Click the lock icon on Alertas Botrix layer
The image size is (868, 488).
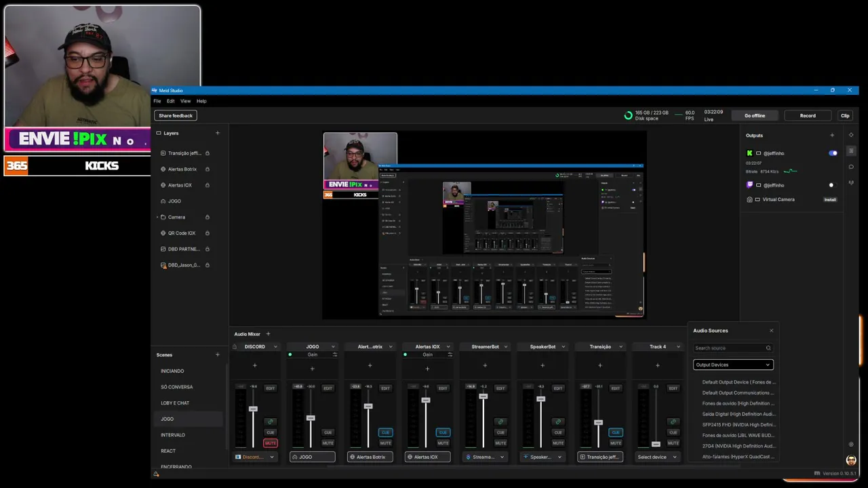pyautogui.click(x=208, y=169)
